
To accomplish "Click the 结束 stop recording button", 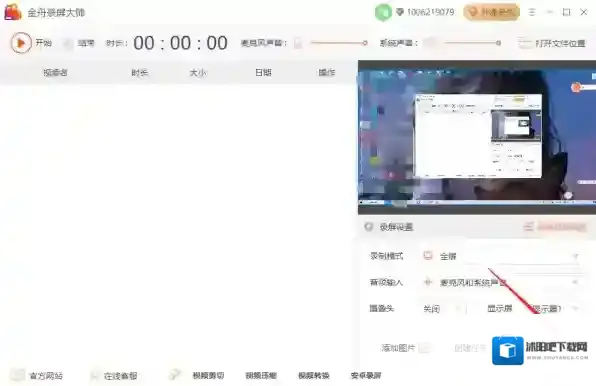I will tap(79, 43).
